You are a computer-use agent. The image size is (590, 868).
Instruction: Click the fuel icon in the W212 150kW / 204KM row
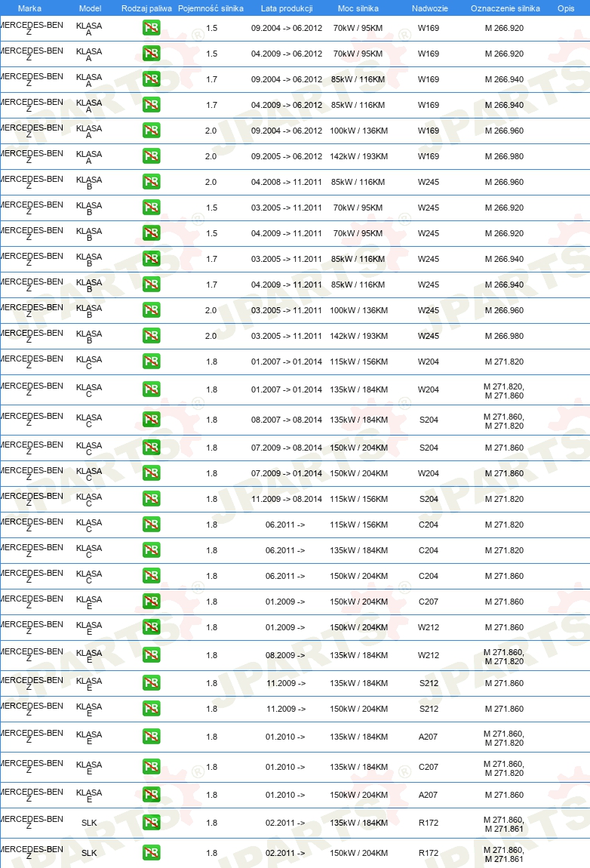151,627
